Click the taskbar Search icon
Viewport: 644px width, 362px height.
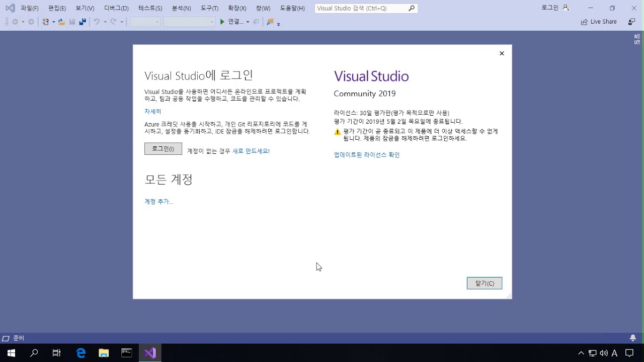pyautogui.click(x=34, y=353)
